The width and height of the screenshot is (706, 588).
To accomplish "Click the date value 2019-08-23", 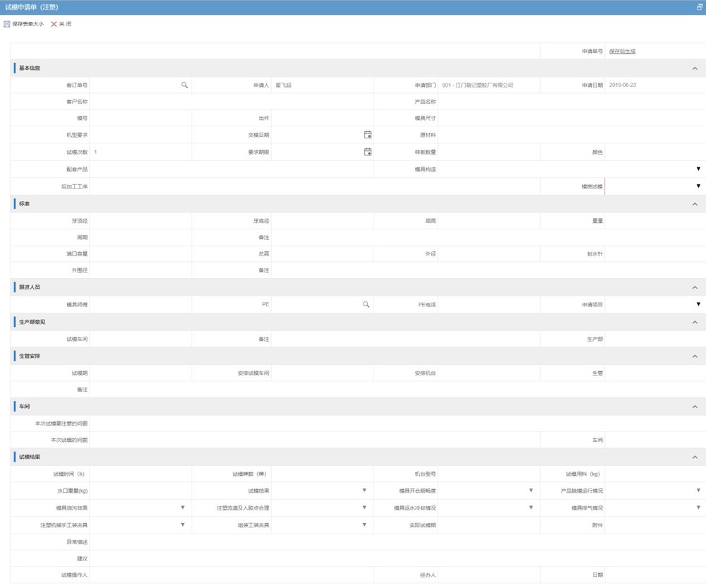I will [622, 85].
